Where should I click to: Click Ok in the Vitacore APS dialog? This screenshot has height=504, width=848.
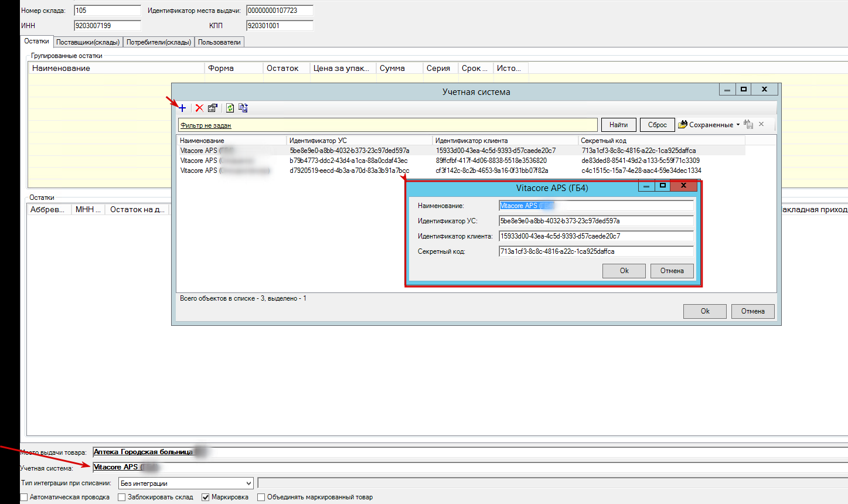pos(624,271)
